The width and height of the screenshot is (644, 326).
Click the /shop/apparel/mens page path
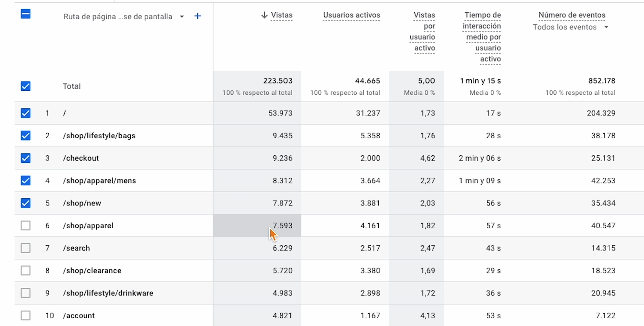99,181
